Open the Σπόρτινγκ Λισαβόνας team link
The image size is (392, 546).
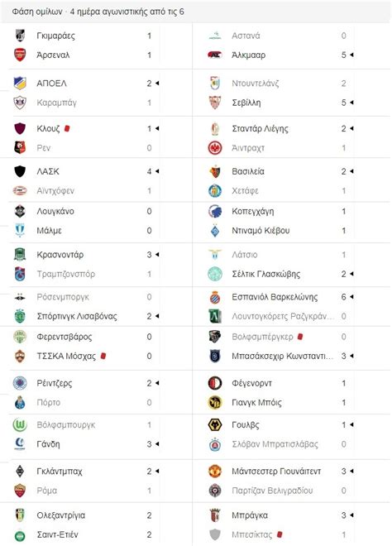pyautogui.click(x=77, y=316)
